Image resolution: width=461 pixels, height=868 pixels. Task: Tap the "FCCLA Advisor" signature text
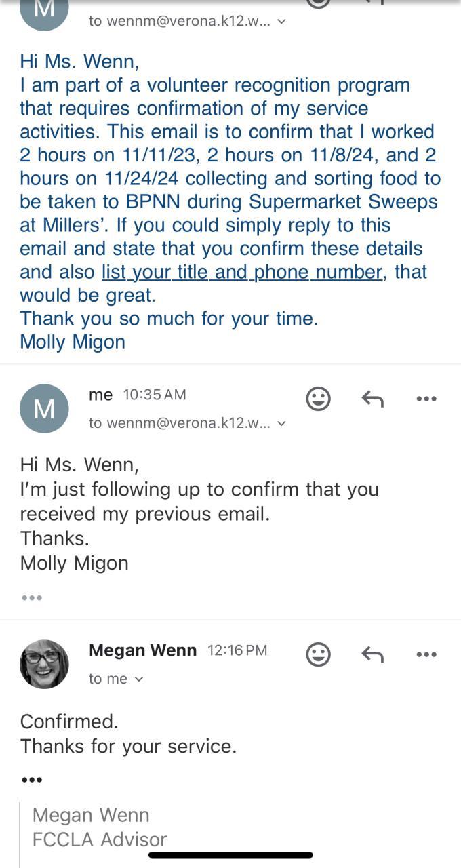click(x=100, y=840)
